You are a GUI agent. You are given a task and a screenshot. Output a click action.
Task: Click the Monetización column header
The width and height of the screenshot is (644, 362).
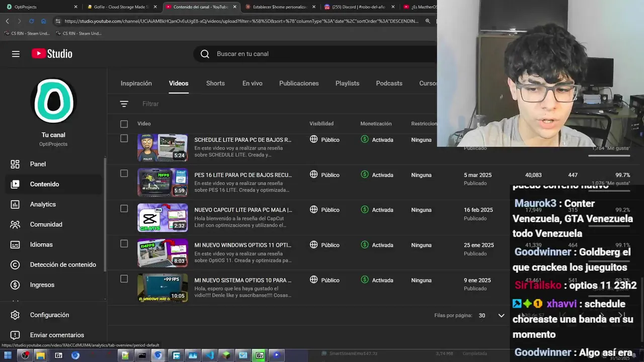pos(376,124)
